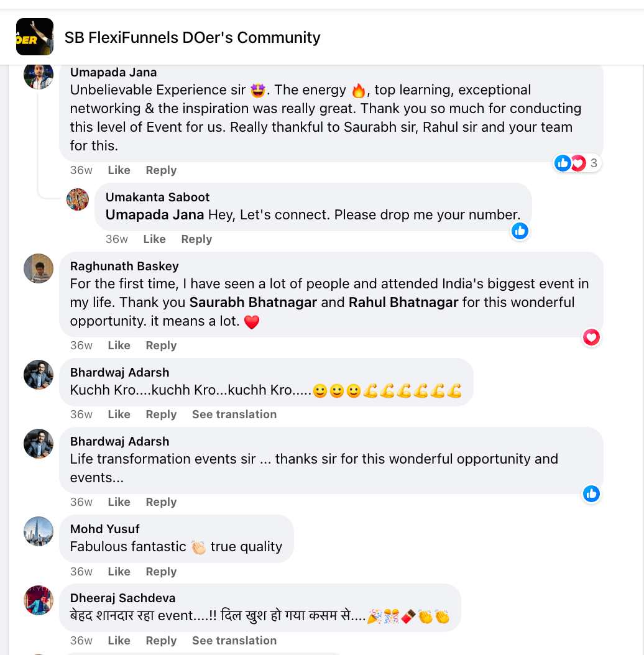Viewport: 644px width, 655px height.
Task: View reactions on Umapada Jana's comment
Action: 577,163
